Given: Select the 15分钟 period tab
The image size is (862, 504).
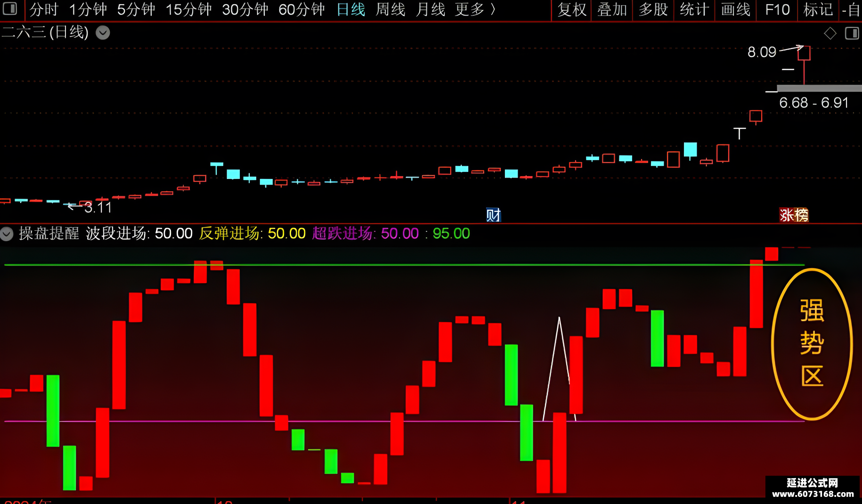Looking at the screenshot, I should coord(188,9).
